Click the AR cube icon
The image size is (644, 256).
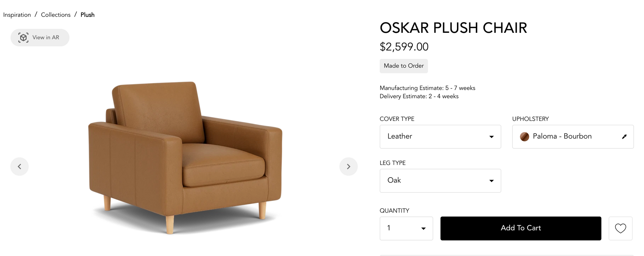23,38
